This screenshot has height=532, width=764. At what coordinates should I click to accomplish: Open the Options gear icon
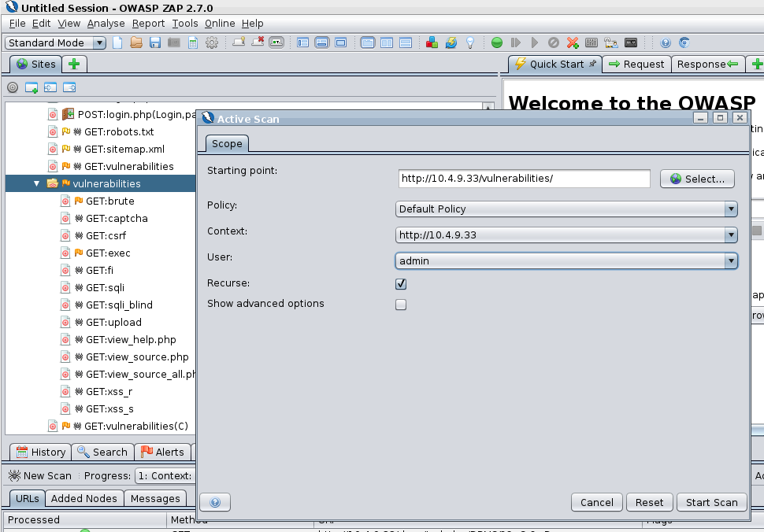211,42
